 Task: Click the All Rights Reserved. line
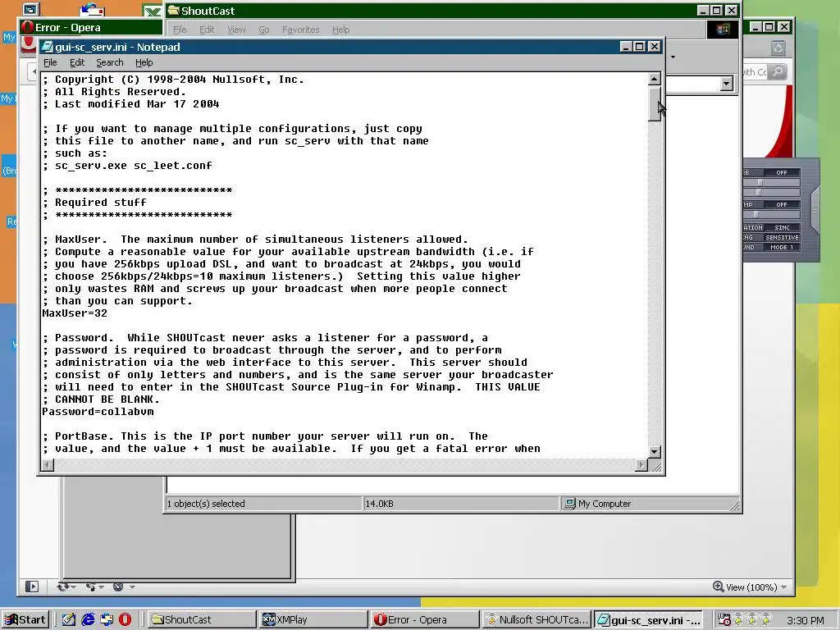click(x=114, y=92)
